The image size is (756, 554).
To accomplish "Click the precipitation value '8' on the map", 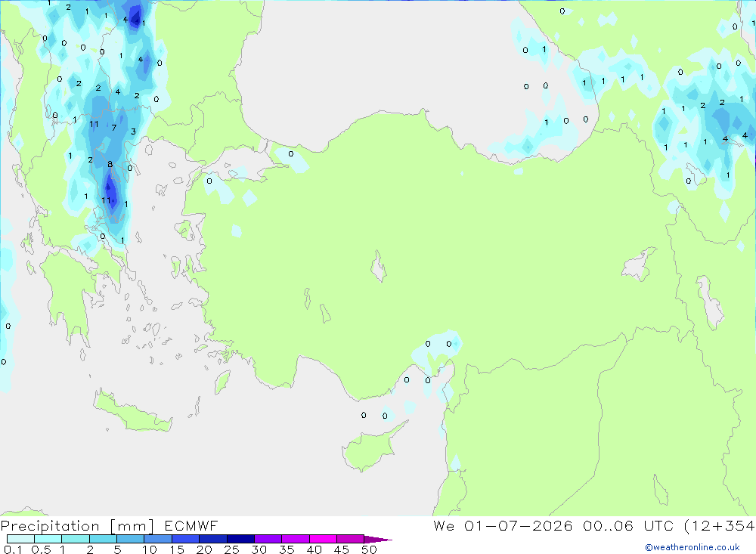I will 110,165.
